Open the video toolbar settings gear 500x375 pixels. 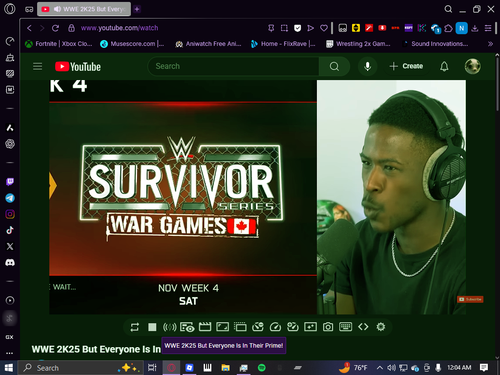pos(381,327)
